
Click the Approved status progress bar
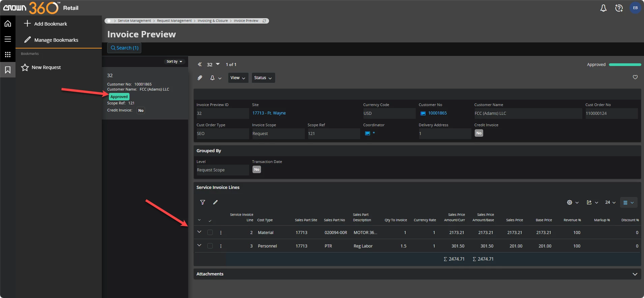pyautogui.click(x=625, y=65)
